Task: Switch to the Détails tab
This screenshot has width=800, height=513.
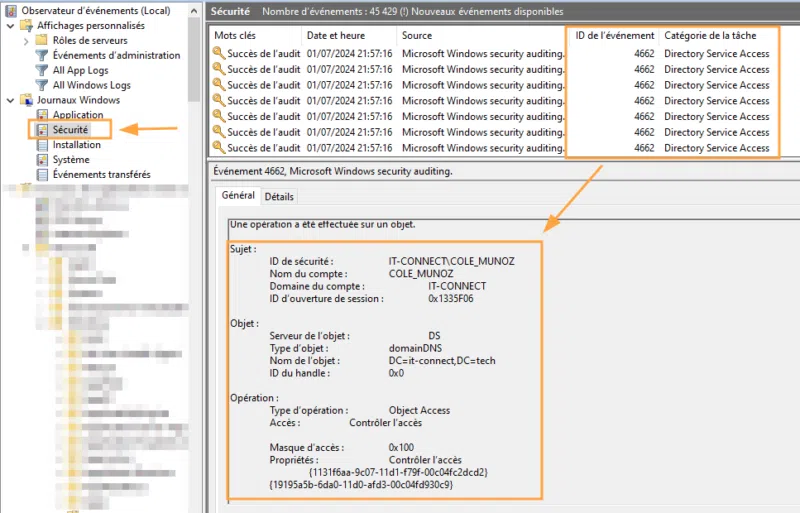Action: (x=279, y=197)
